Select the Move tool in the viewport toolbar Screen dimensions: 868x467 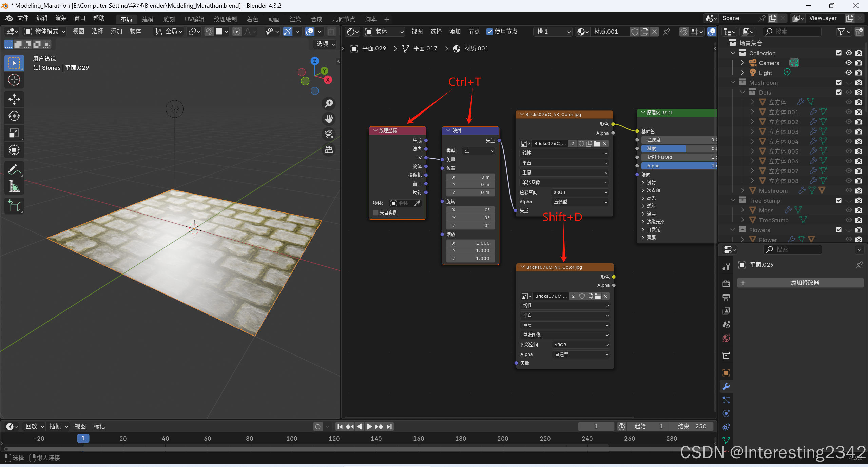(14, 99)
